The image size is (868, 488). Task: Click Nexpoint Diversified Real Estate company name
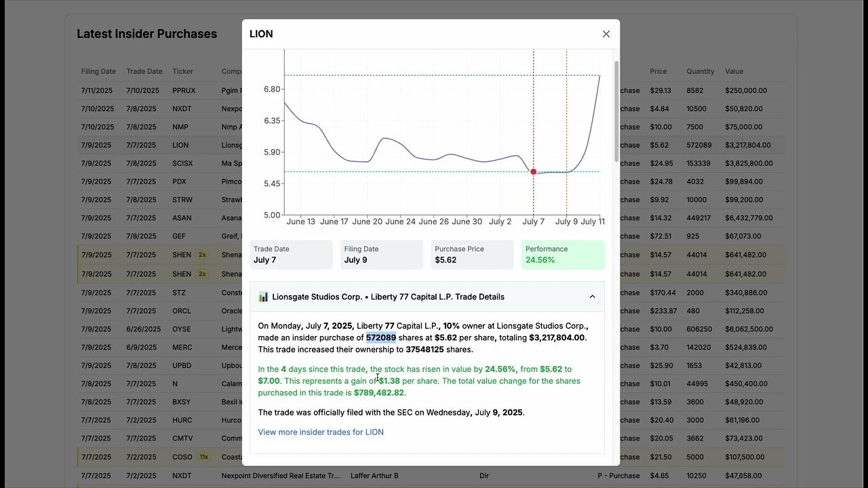[281, 476]
